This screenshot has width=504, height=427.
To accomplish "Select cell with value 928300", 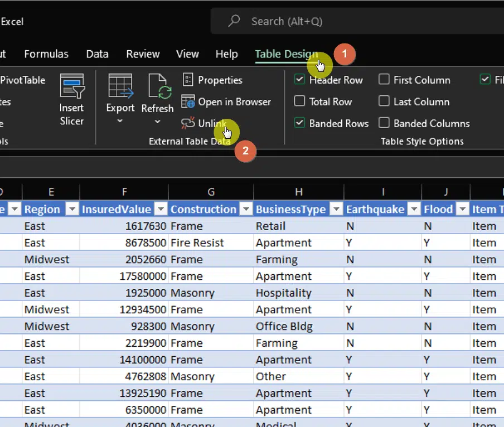I will coord(124,327).
